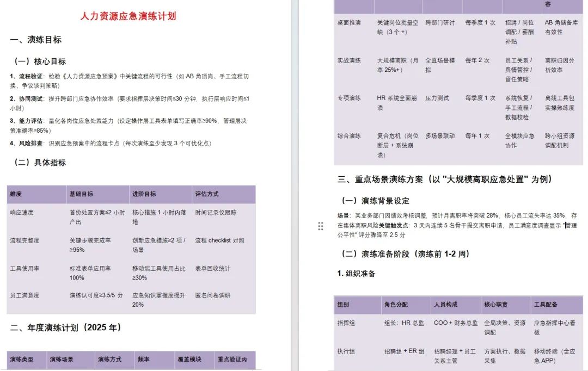This screenshot has width=588, height=371.
Task: Click the cell 表单回收统计
Action: click(213, 269)
